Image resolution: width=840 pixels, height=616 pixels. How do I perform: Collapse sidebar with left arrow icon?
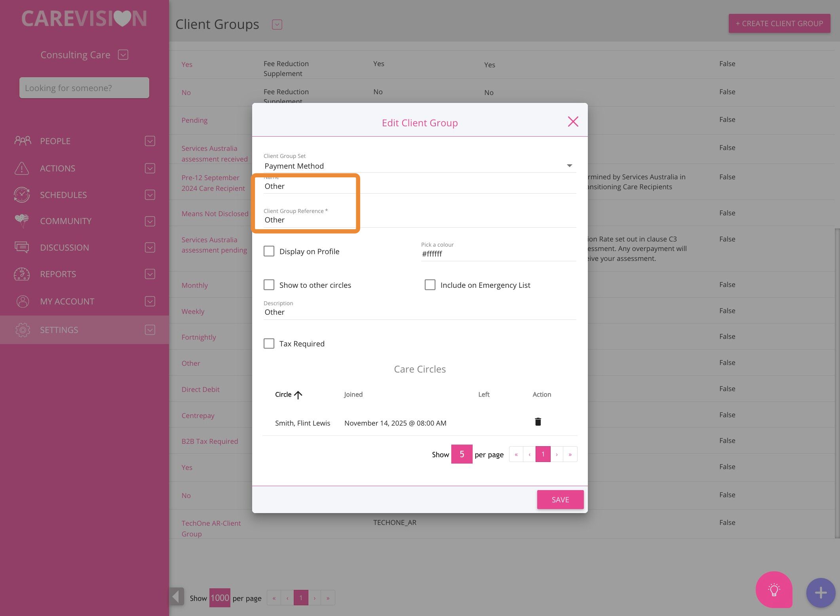click(x=177, y=596)
